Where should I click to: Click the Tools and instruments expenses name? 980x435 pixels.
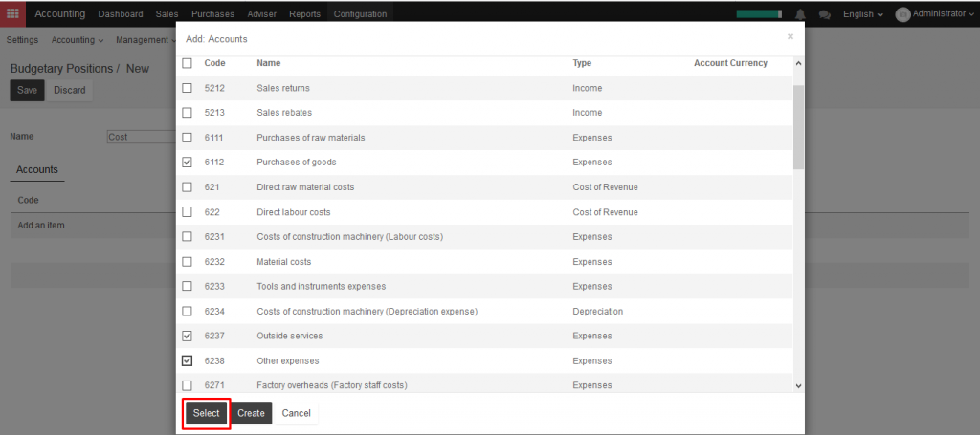(322, 286)
